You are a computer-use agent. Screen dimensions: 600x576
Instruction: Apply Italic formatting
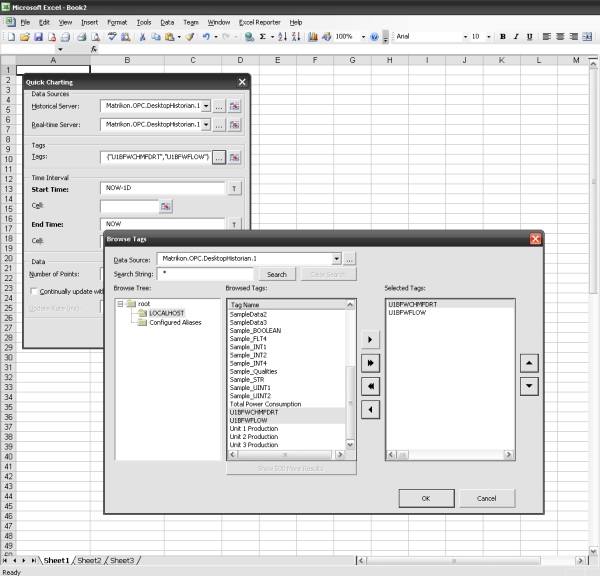click(516, 37)
